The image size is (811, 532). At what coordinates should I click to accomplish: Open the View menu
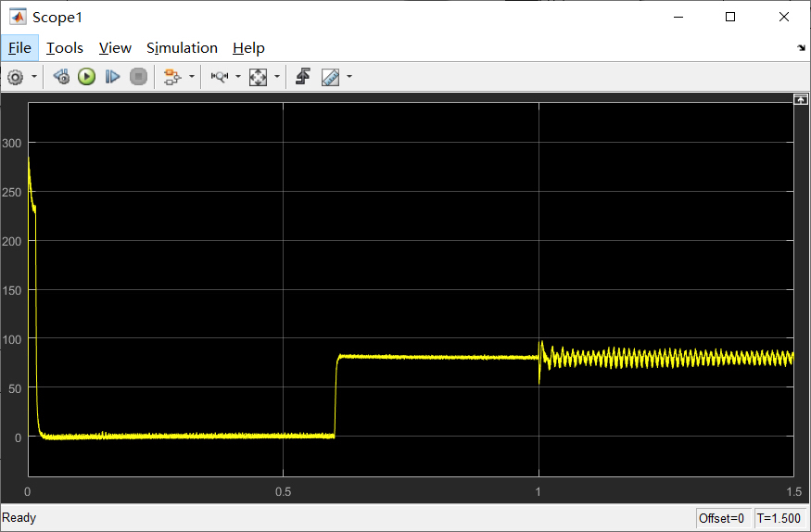115,48
